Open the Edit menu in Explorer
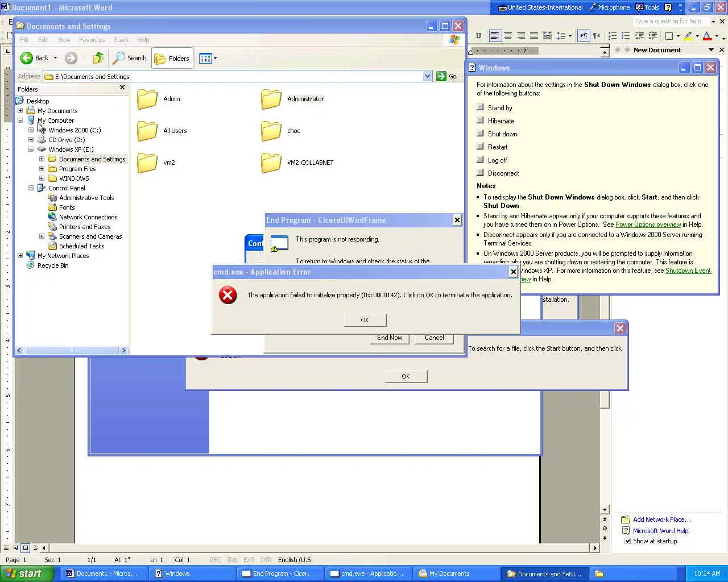 point(43,40)
